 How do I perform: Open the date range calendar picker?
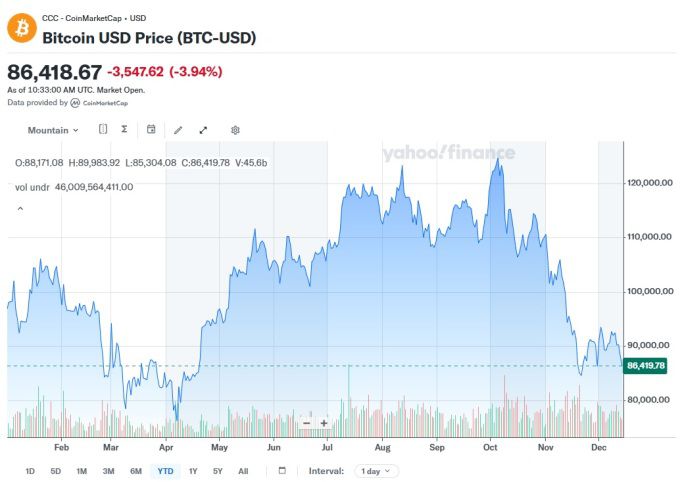pyautogui.click(x=283, y=471)
